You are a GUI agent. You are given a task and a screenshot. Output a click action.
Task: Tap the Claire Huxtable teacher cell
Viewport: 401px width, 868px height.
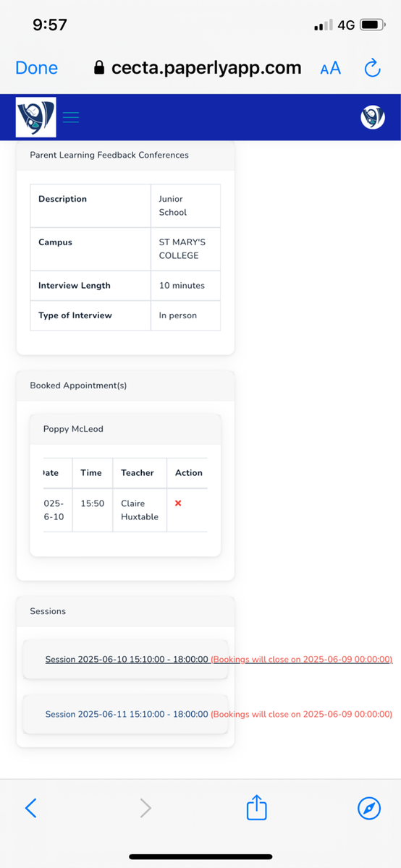point(140,510)
